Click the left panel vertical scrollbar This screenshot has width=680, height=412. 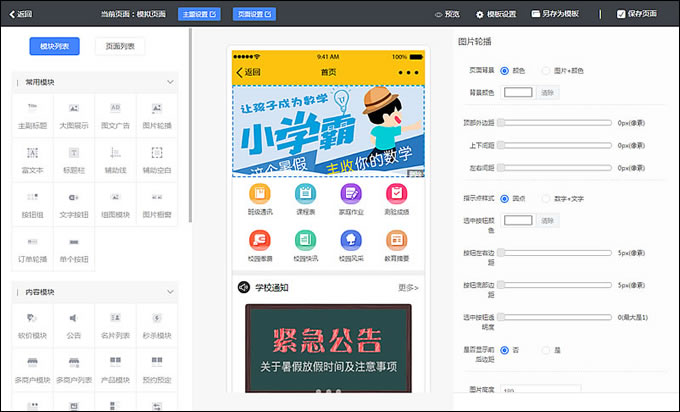190,126
